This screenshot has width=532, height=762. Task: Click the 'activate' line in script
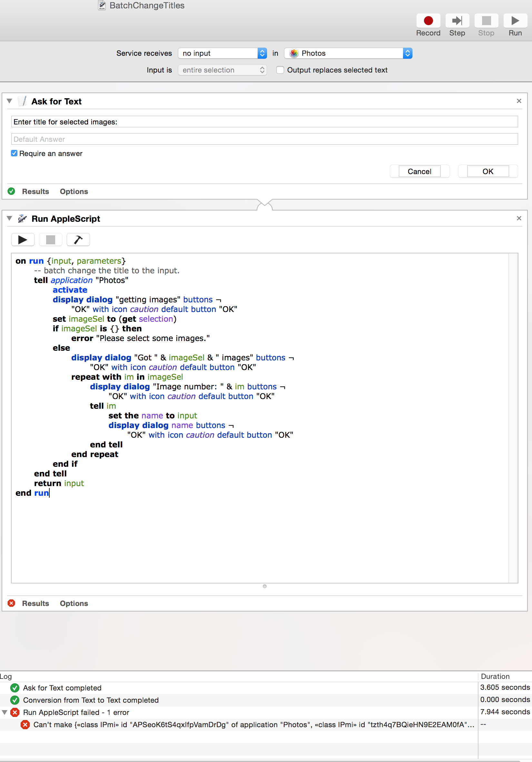coord(70,290)
